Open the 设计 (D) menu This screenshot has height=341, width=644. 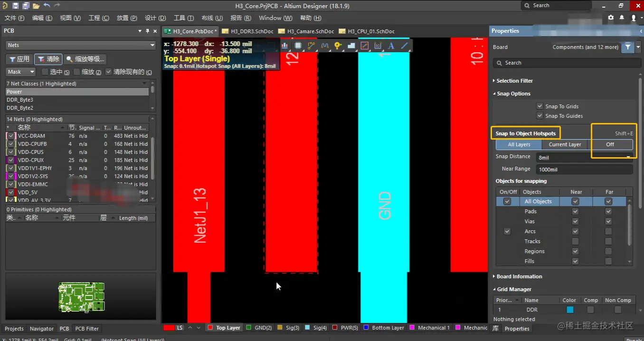click(x=154, y=18)
